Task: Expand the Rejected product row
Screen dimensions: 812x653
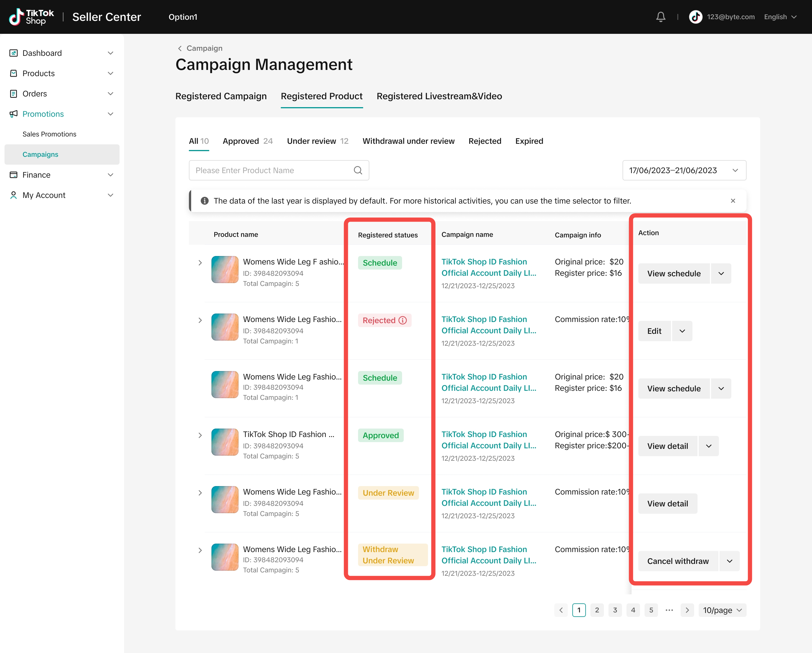Action: coord(200,321)
